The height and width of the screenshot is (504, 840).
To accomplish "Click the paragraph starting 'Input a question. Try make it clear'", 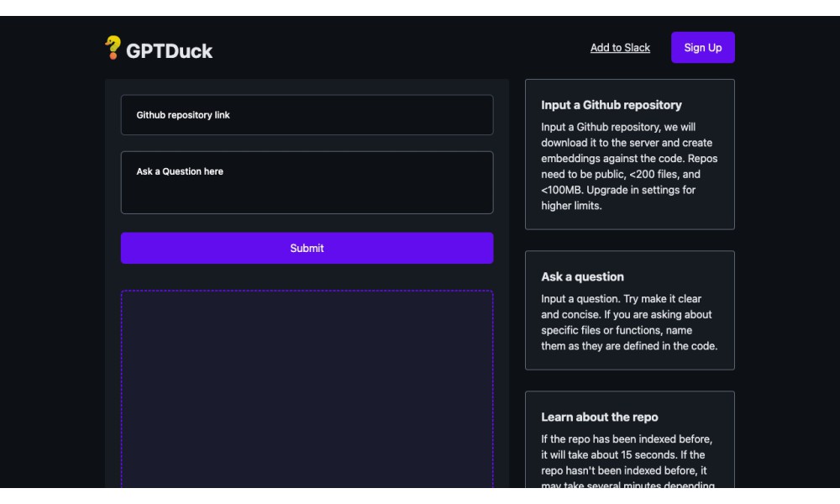I will click(x=629, y=323).
